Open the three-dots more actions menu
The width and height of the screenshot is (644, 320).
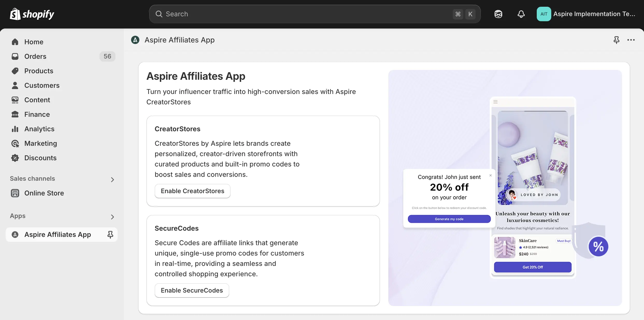[x=631, y=40]
